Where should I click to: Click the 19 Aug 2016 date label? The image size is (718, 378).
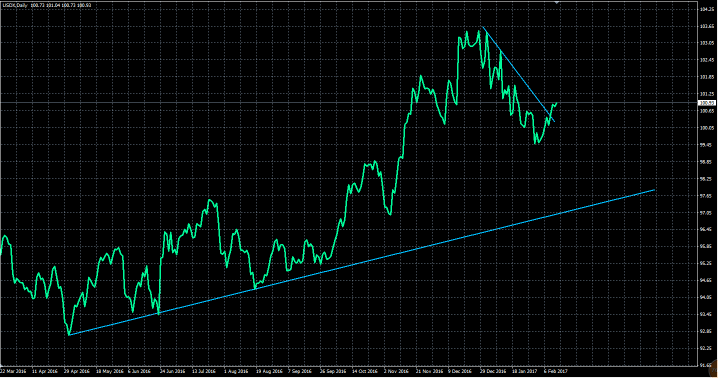point(268,371)
